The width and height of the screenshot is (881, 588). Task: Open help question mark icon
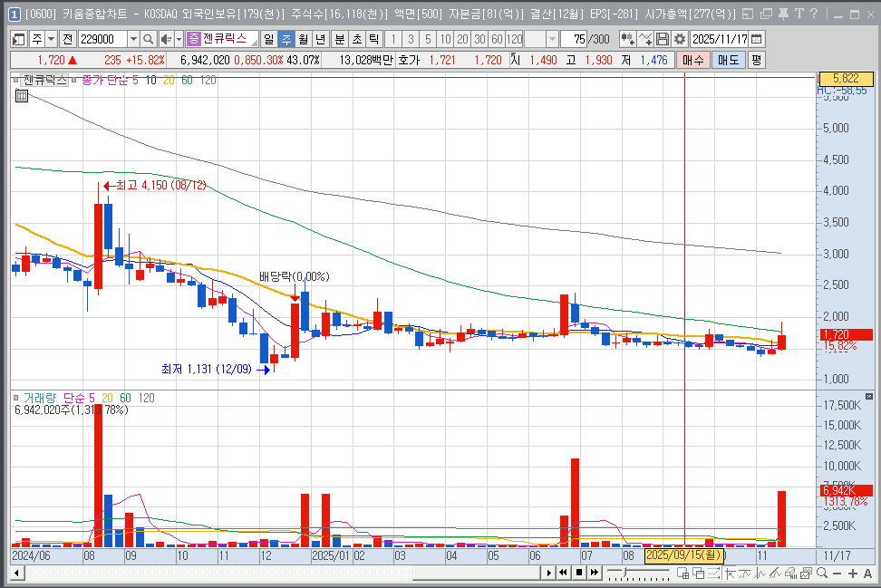tap(814, 14)
